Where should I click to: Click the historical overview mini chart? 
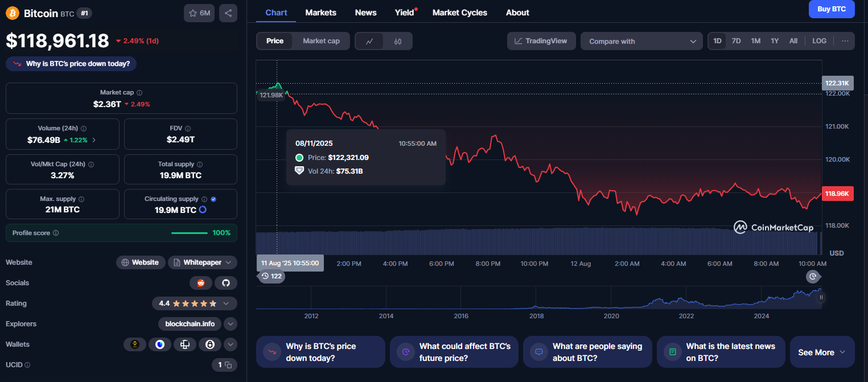pos(538,298)
